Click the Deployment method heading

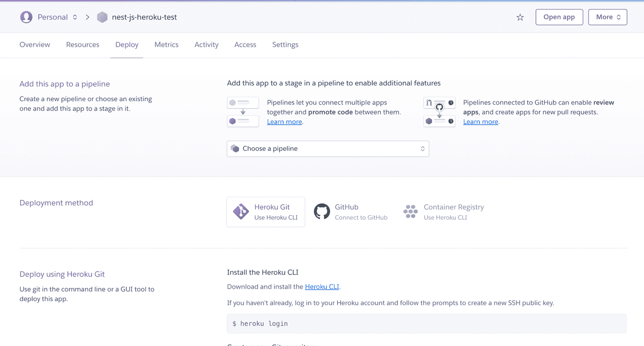[56, 203]
